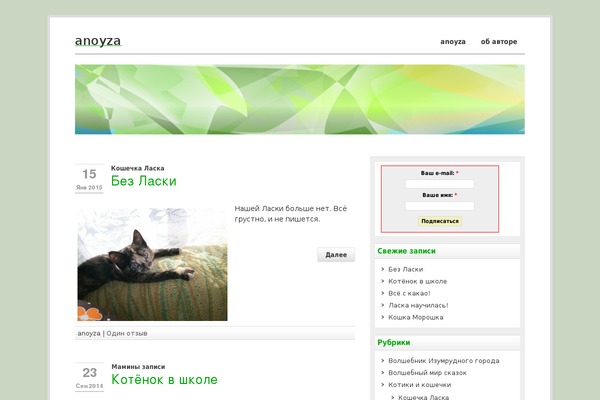Image resolution: width=600 pixels, height=400 pixels.
Task: Open recent post Ласка научилась!
Action: (x=418, y=305)
